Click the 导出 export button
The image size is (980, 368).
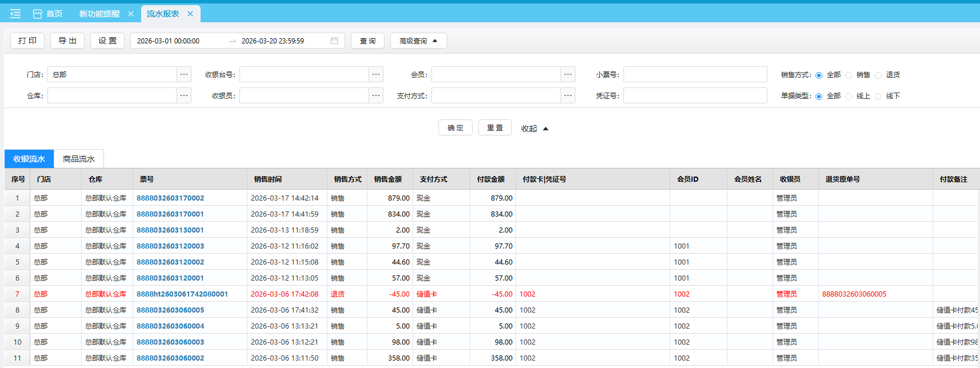67,41
